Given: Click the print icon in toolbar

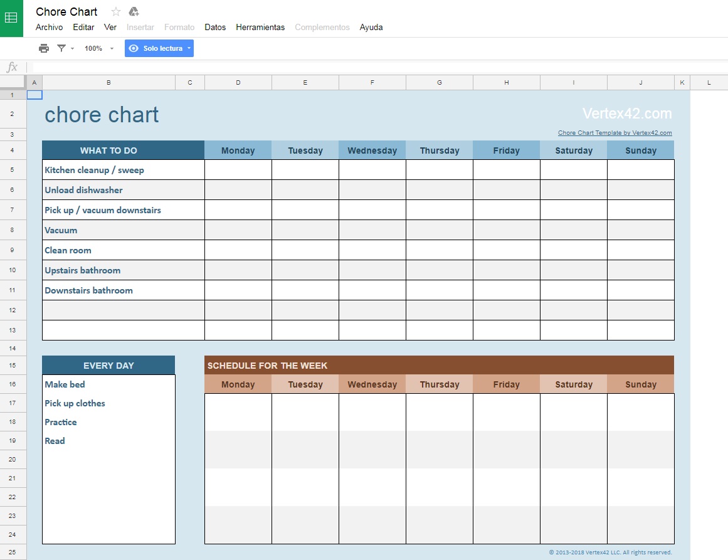Looking at the screenshot, I should [44, 48].
